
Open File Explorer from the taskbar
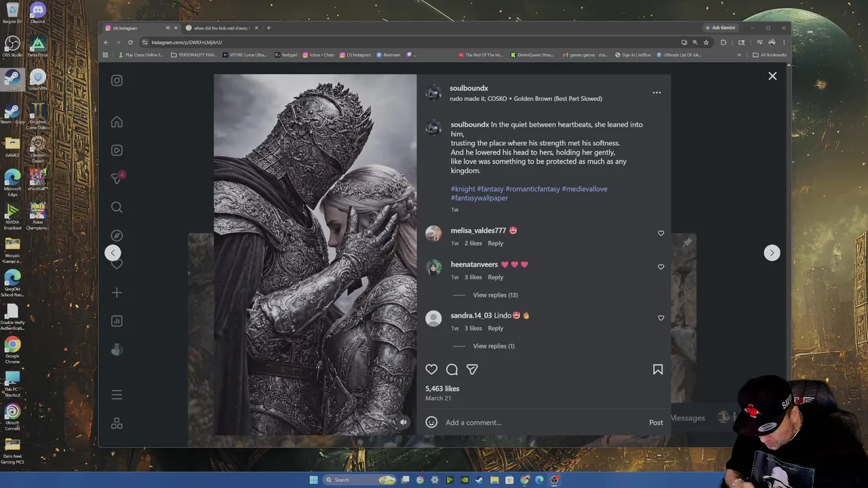(x=494, y=480)
